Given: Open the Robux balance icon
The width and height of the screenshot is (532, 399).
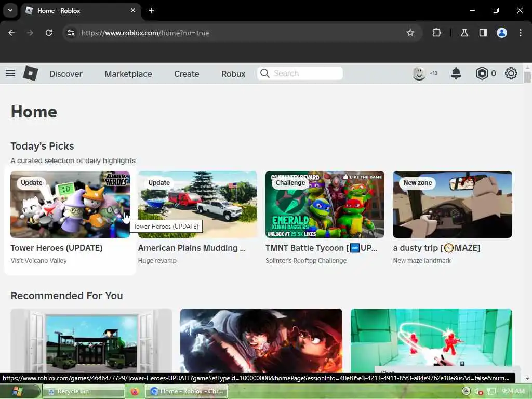Looking at the screenshot, I should click(482, 73).
